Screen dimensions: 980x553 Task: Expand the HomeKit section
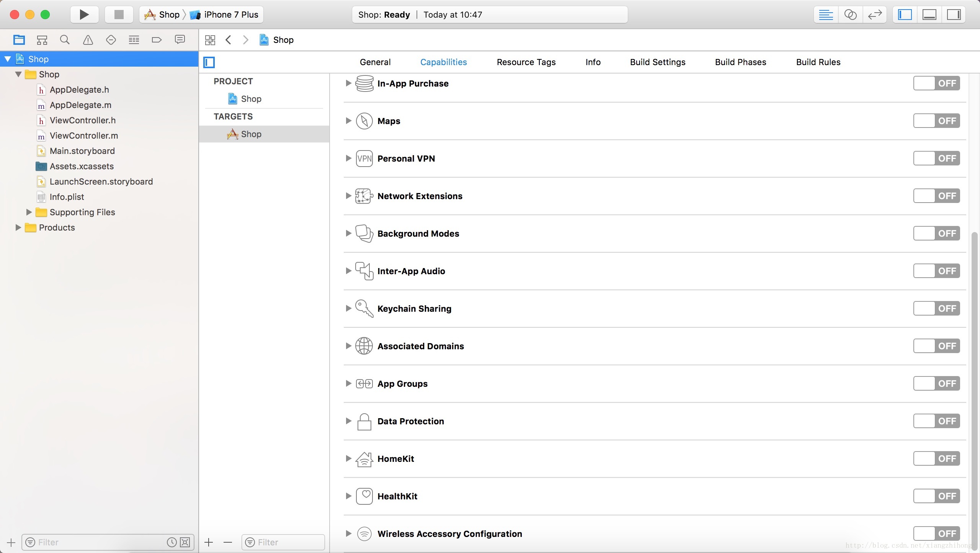[348, 458]
